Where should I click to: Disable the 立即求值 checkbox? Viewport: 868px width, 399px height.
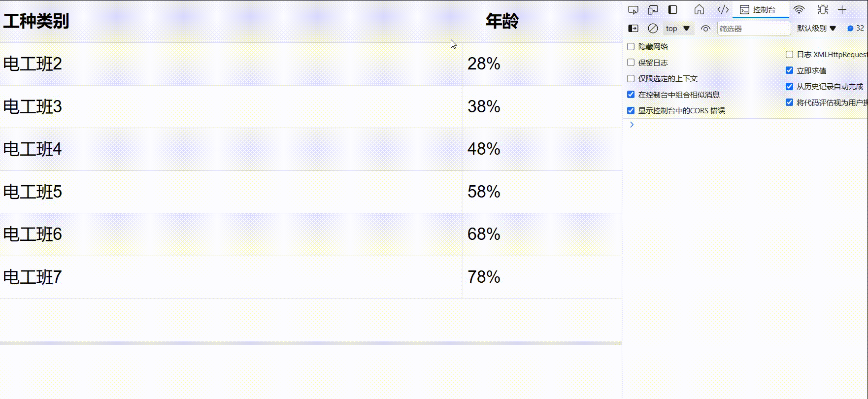pyautogui.click(x=789, y=70)
